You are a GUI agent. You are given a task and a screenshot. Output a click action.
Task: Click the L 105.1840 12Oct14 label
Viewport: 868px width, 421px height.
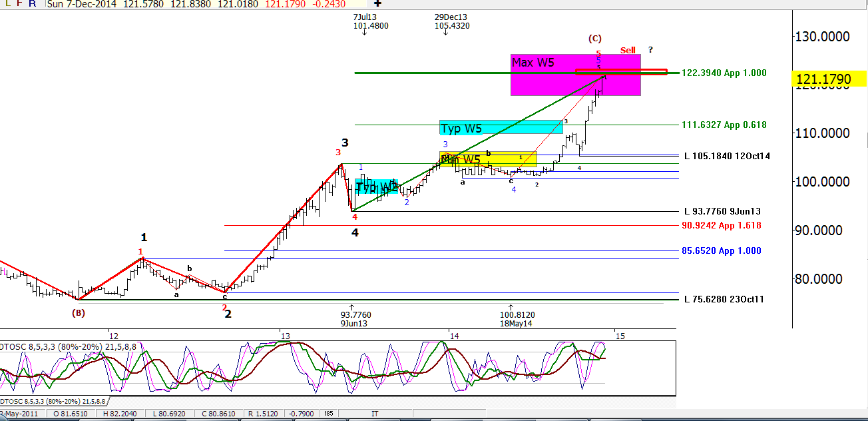tap(727, 156)
